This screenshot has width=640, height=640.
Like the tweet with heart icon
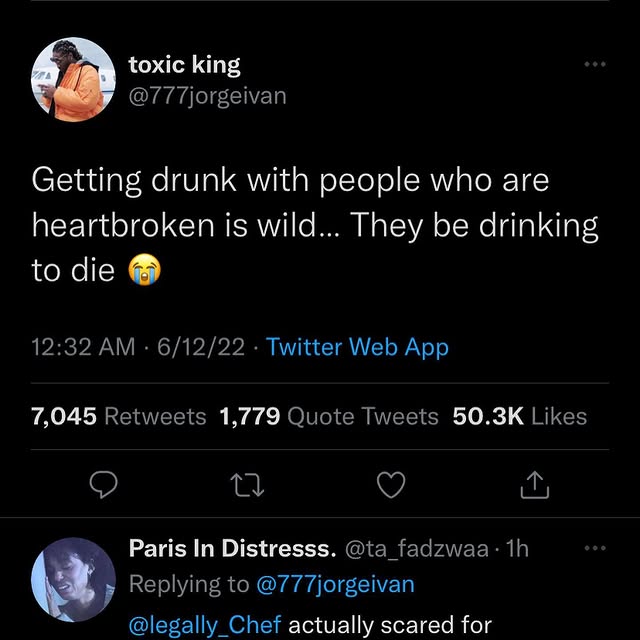click(391, 485)
